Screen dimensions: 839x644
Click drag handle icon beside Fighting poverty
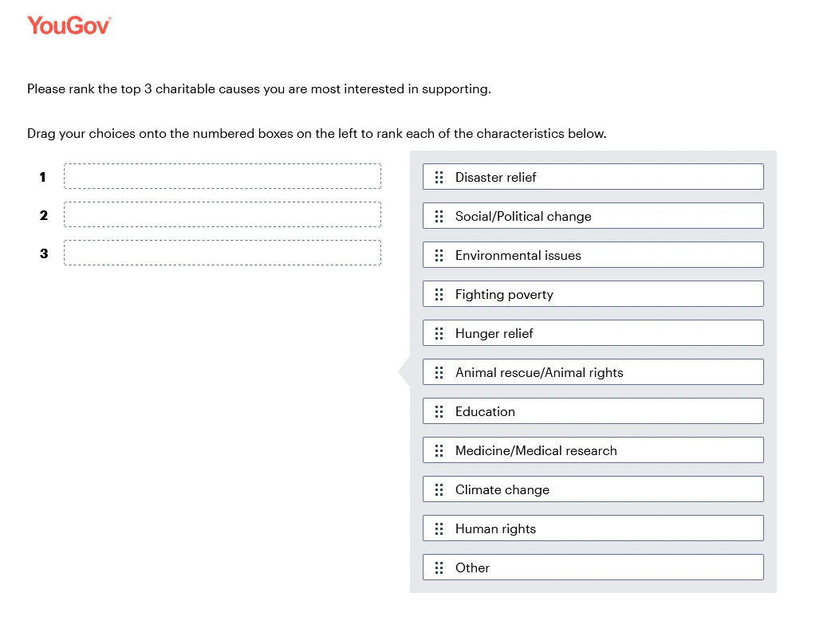(439, 294)
